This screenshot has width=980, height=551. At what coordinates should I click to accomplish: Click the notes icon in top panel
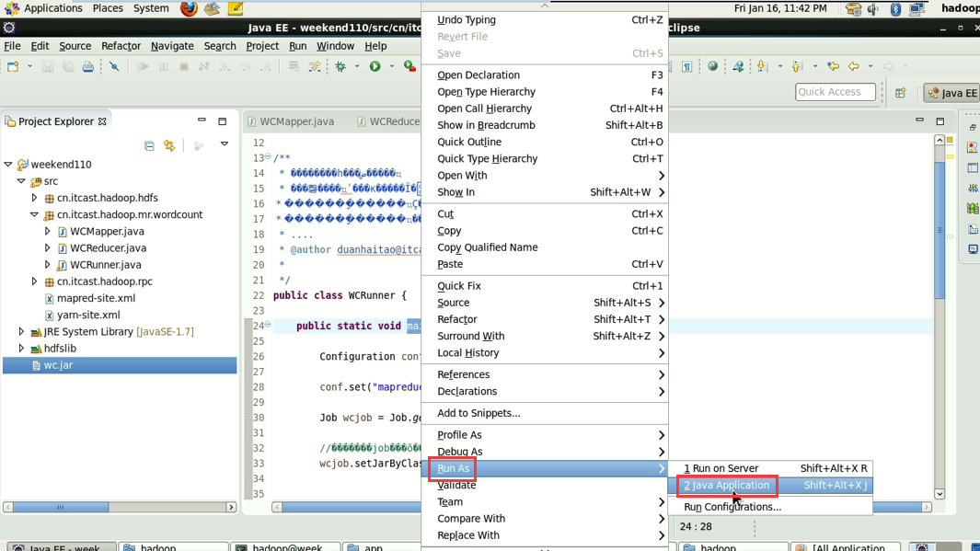[x=236, y=9]
